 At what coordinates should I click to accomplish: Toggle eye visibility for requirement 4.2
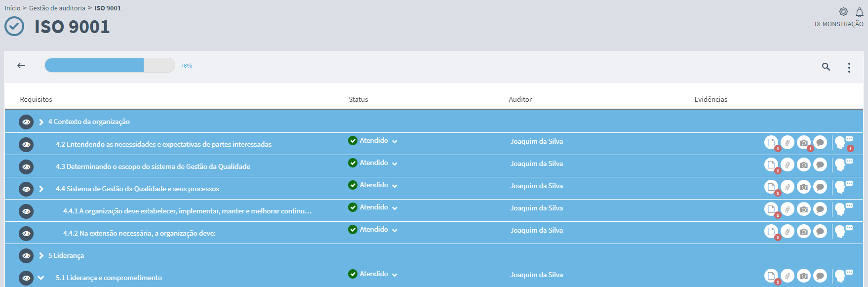26,145
